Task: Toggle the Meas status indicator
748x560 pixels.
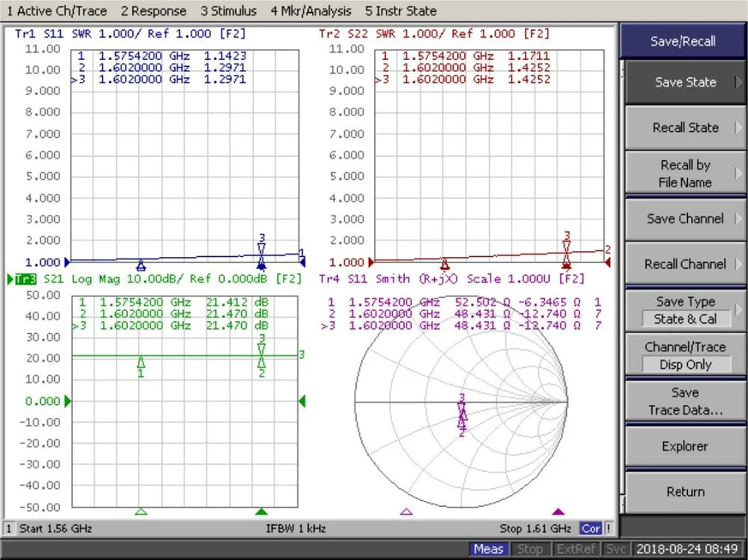Action: pos(488,549)
